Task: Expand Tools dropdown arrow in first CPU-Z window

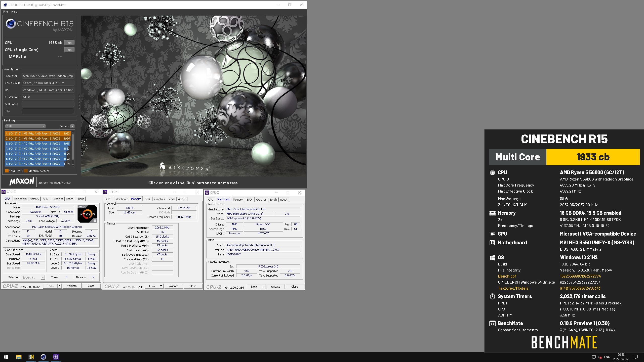Action: [x=60, y=286]
